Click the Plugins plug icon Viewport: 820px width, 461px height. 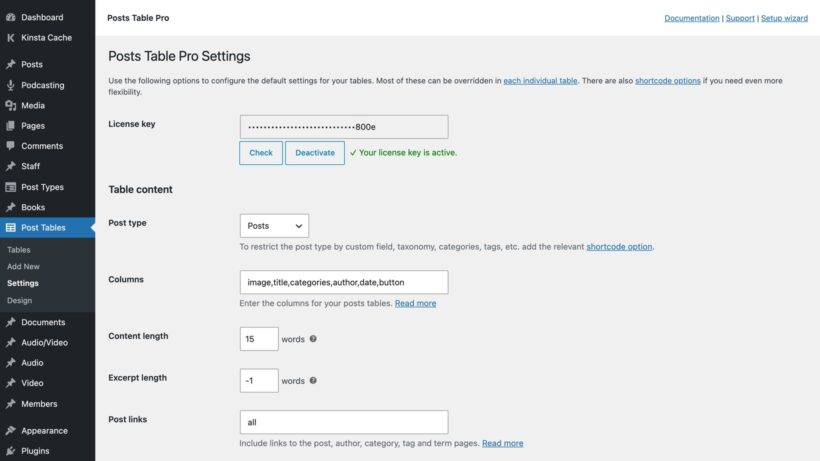(10, 451)
